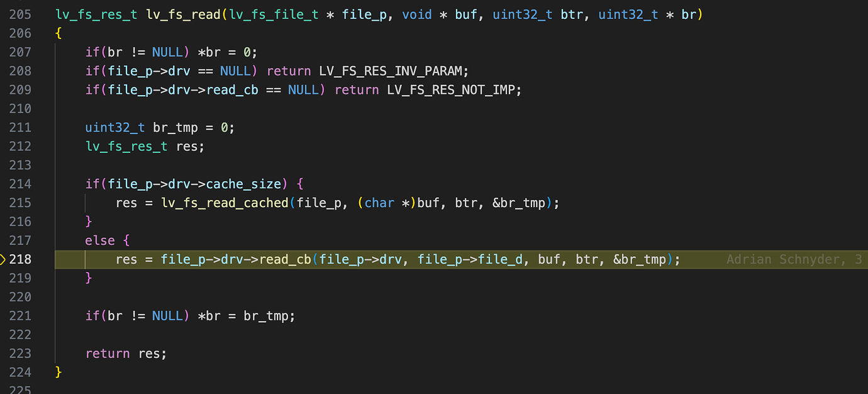Click line number 205

pyautogui.click(x=19, y=14)
